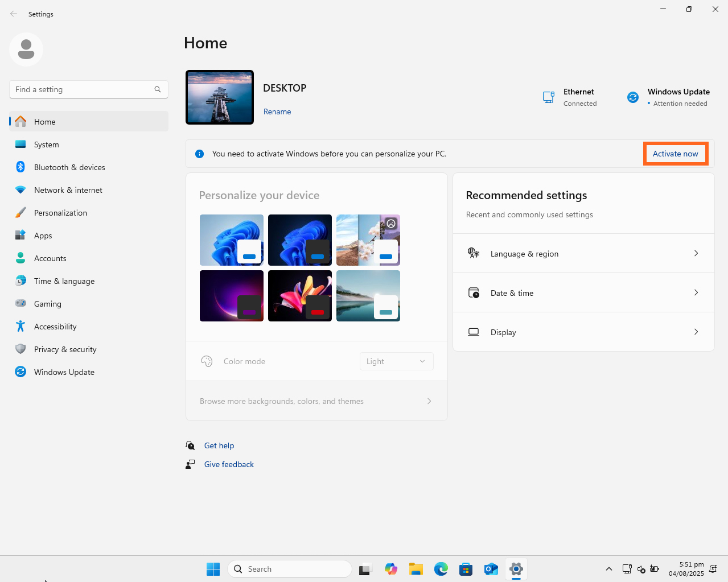The image size is (728, 582).
Task: Go to Network & internet
Action: pos(89,190)
